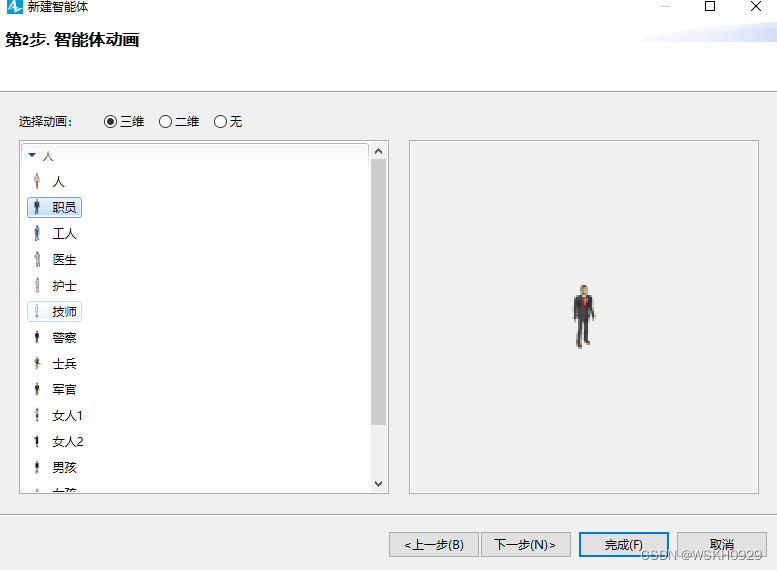
Task: Click the 完成(F) finish button
Action: point(624,545)
